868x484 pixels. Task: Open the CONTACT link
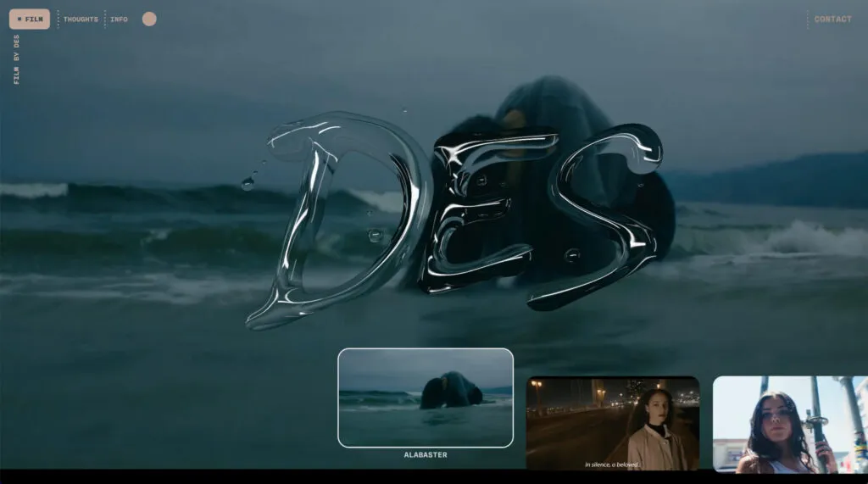832,19
